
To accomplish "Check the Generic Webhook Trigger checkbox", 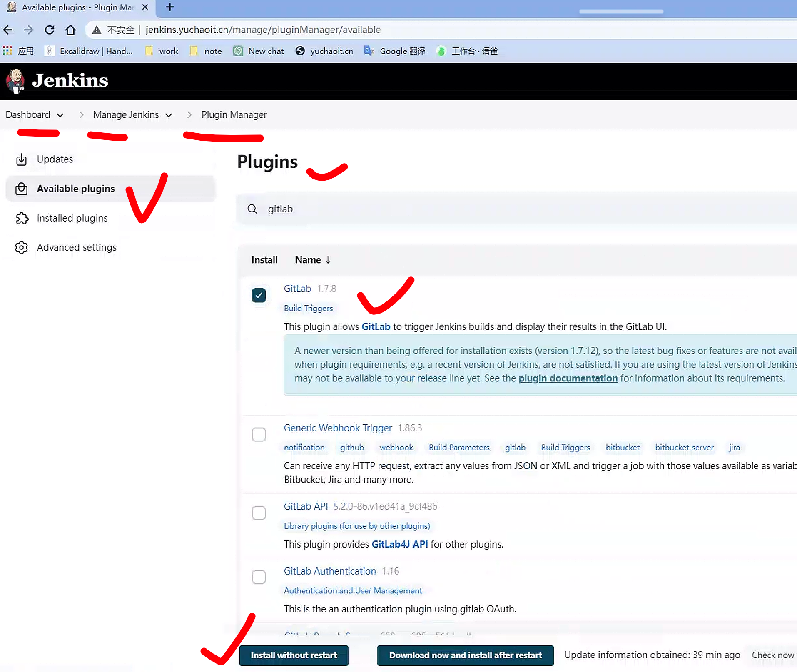I will pyautogui.click(x=259, y=435).
